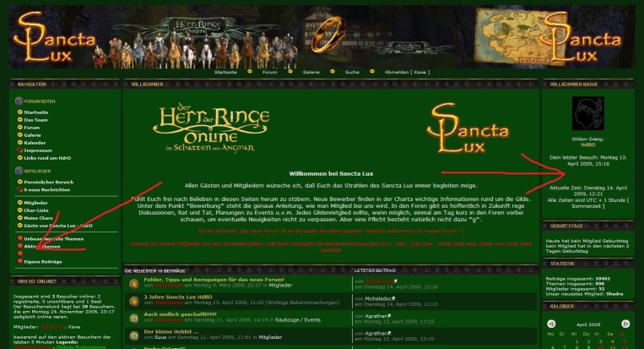Go to next month in calendar

click(626, 323)
